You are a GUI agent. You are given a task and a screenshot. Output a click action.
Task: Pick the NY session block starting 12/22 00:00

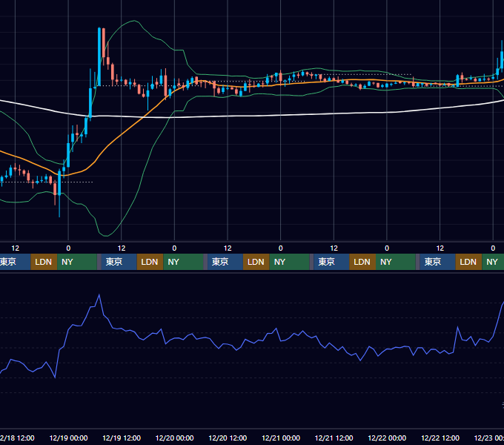396,262
